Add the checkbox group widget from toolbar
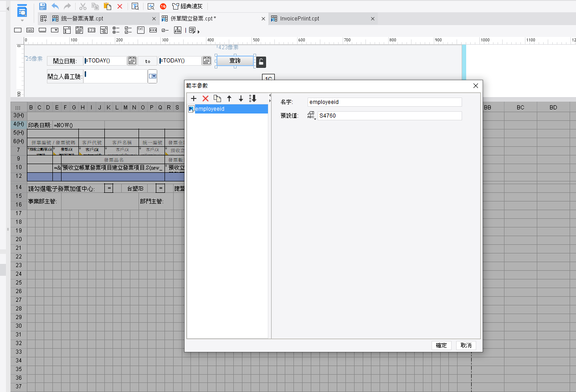 pyautogui.click(x=129, y=30)
